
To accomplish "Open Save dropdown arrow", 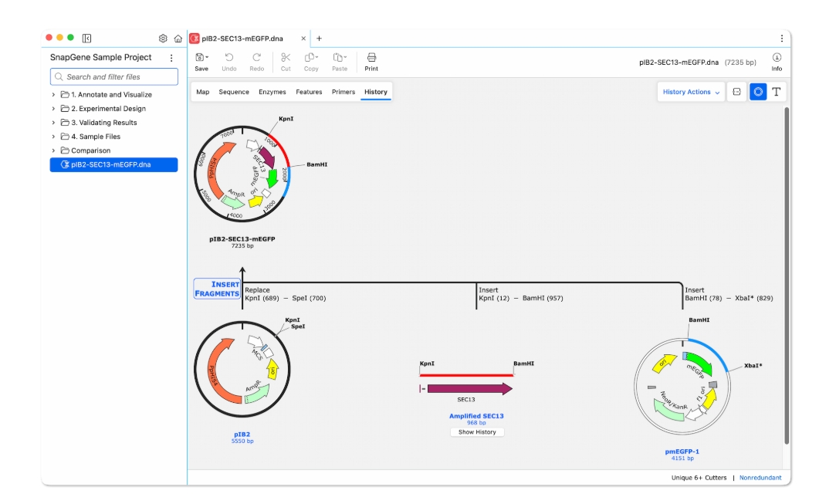I will point(207,57).
